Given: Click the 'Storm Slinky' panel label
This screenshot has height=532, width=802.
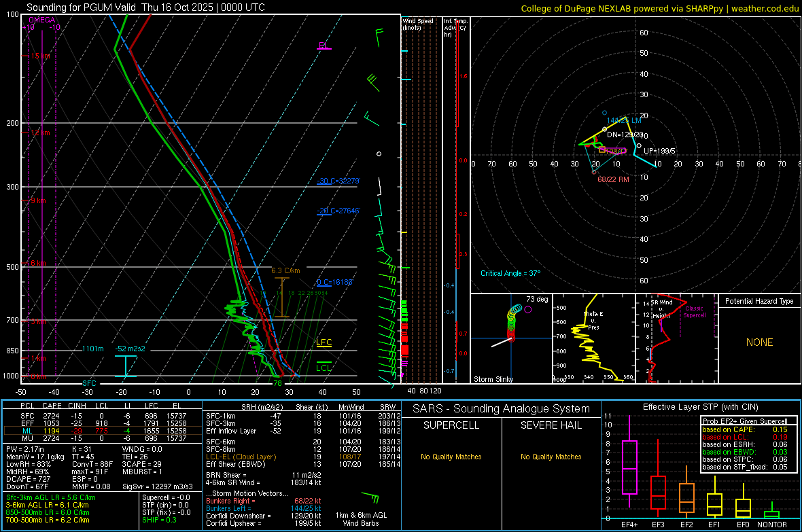Looking at the screenshot, I should [x=493, y=379].
